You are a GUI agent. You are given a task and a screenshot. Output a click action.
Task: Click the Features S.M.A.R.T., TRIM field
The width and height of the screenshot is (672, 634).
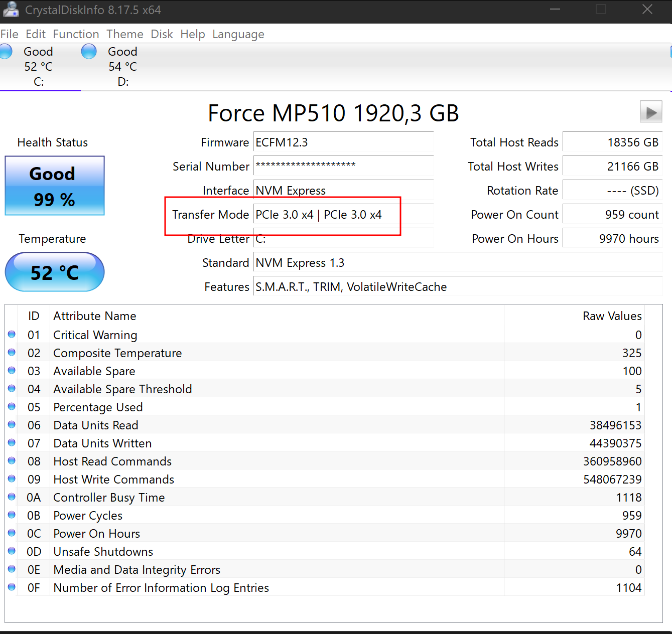point(458,287)
